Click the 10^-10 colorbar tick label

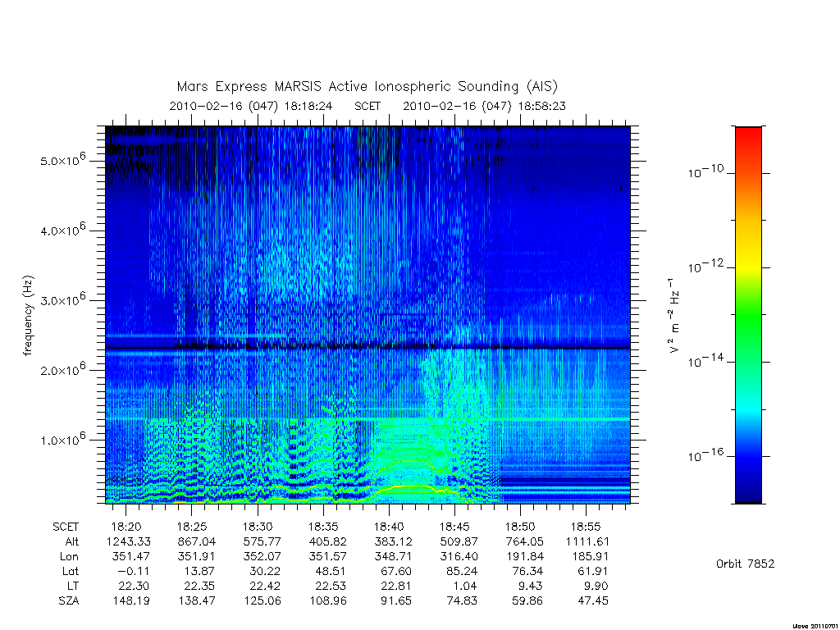[705, 171]
